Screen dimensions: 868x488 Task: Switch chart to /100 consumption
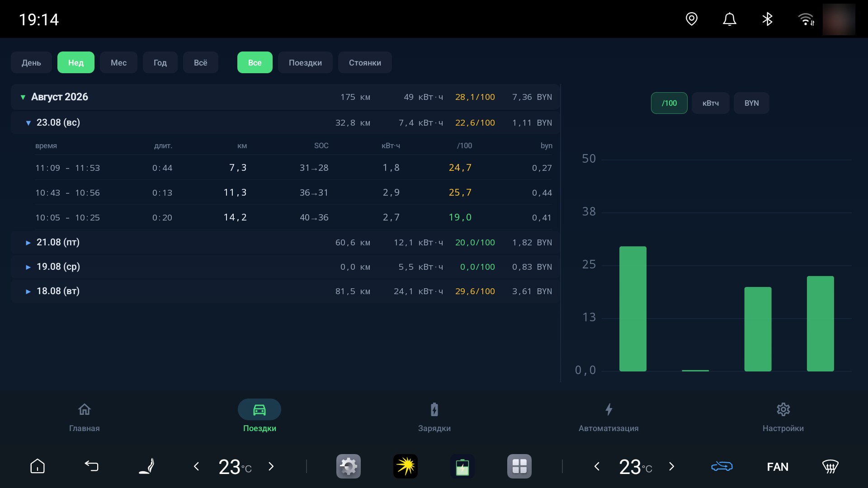(x=669, y=103)
